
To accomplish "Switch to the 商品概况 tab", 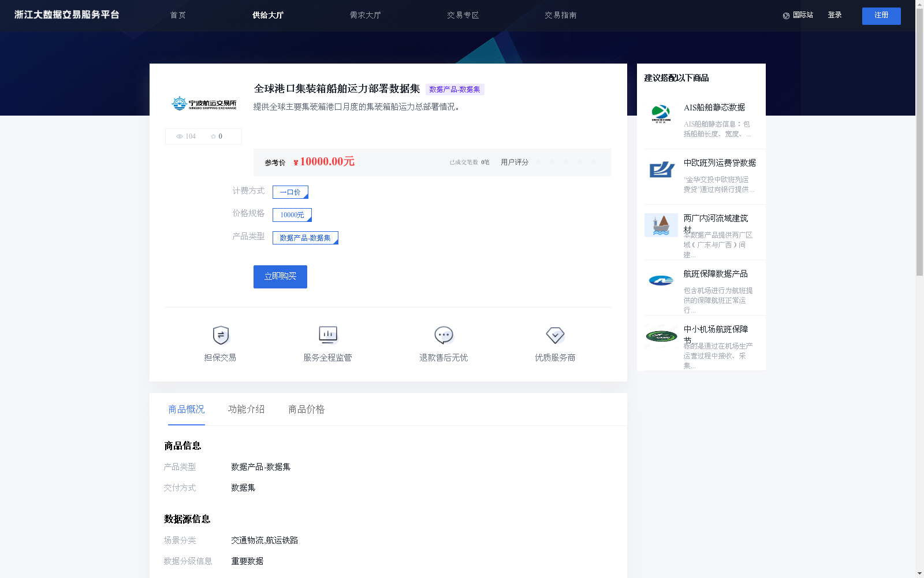I will [187, 409].
